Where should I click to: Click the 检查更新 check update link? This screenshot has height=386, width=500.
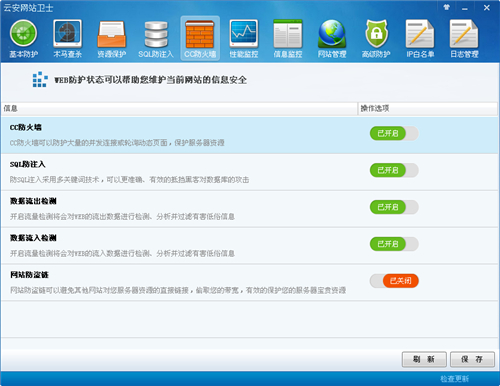[x=454, y=379]
